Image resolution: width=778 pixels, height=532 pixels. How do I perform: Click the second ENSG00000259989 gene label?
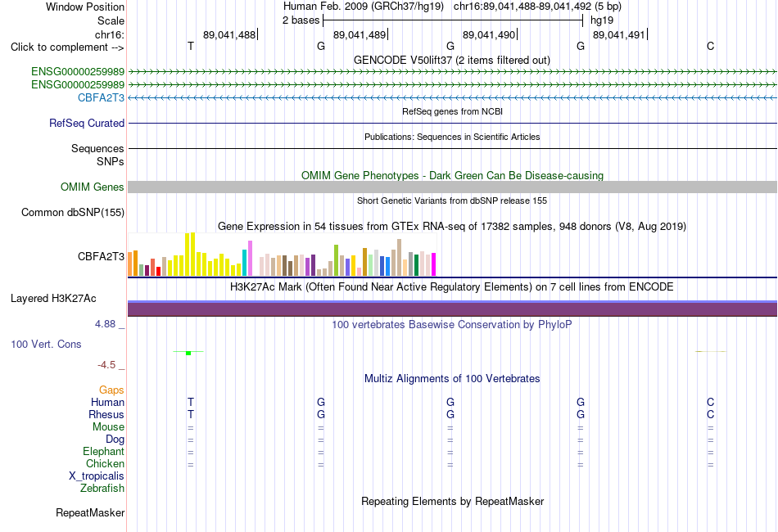coord(78,85)
